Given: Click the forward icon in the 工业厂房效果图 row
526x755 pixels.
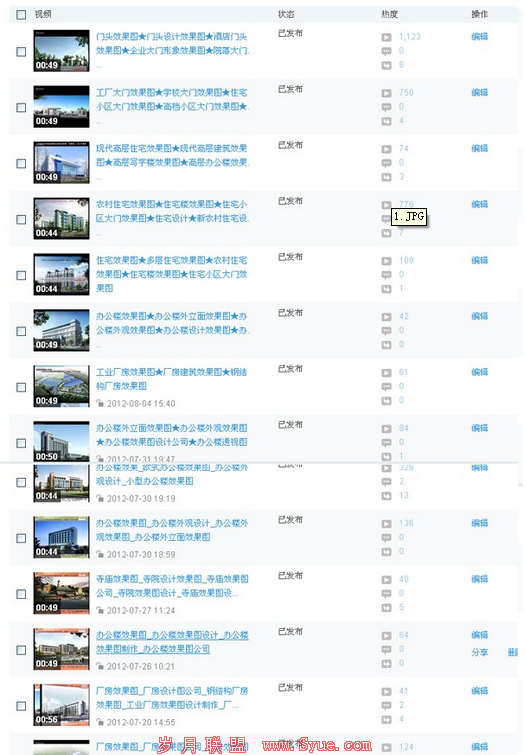Looking at the screenshot, I should [x=386, y=401].
